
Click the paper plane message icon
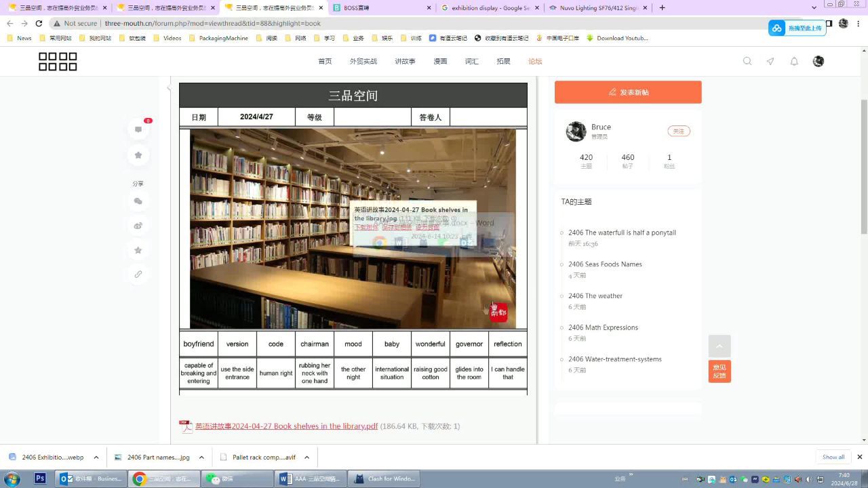coord(770,61)
